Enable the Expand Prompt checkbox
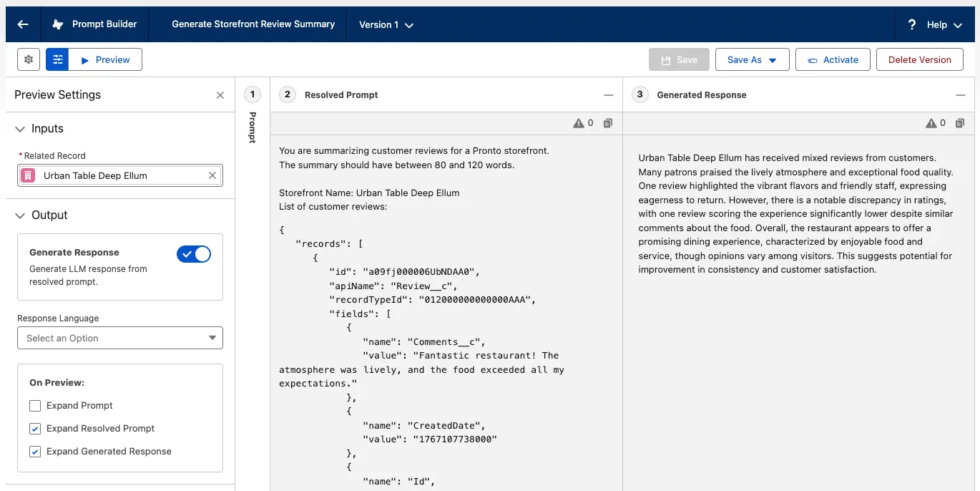Image resolution: width=980 pixels, height=491 pixels. 35,406
